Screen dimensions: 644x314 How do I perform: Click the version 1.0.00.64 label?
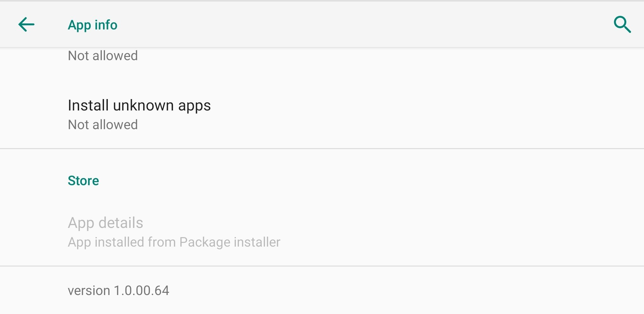click(119, 291)
